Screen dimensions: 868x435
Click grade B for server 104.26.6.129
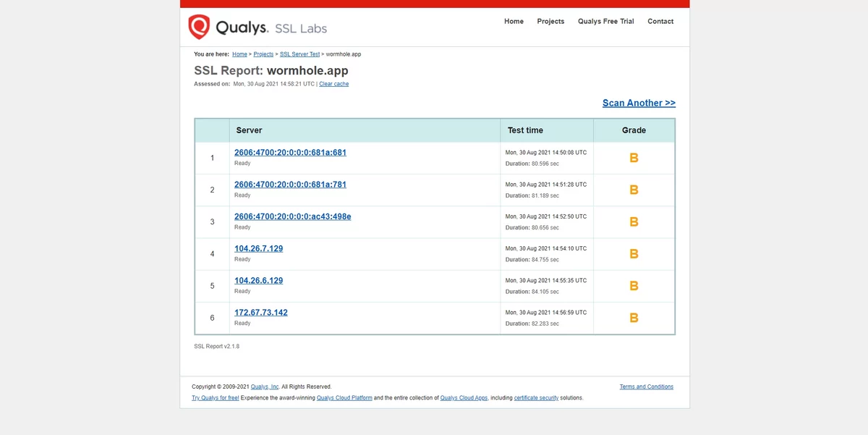tap(634, 286)
